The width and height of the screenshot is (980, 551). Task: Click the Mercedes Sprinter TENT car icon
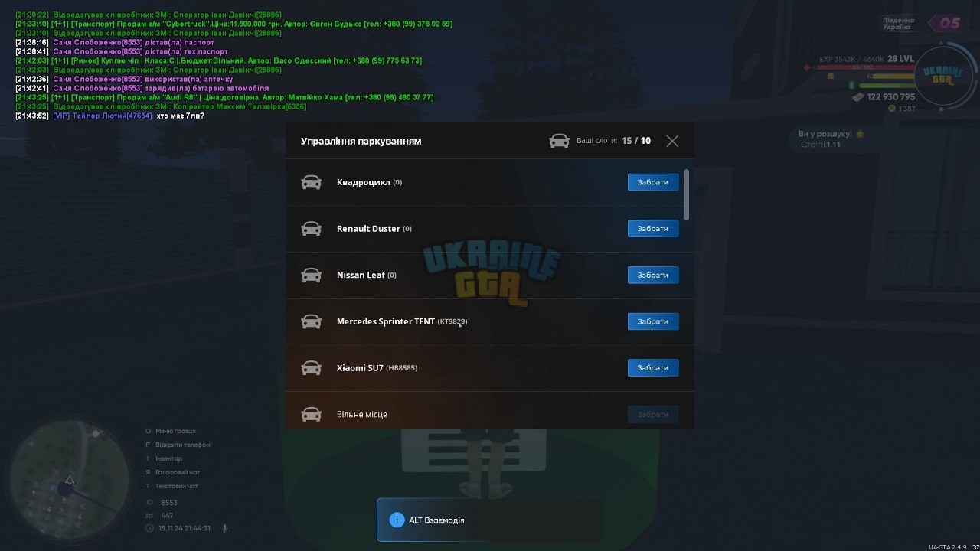pos(311,321)
